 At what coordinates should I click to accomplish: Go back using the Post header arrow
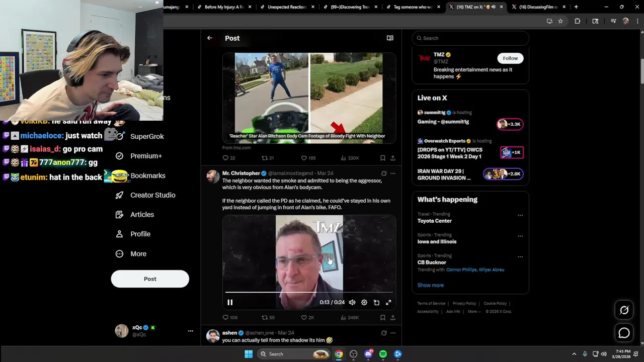coord(210,38)
